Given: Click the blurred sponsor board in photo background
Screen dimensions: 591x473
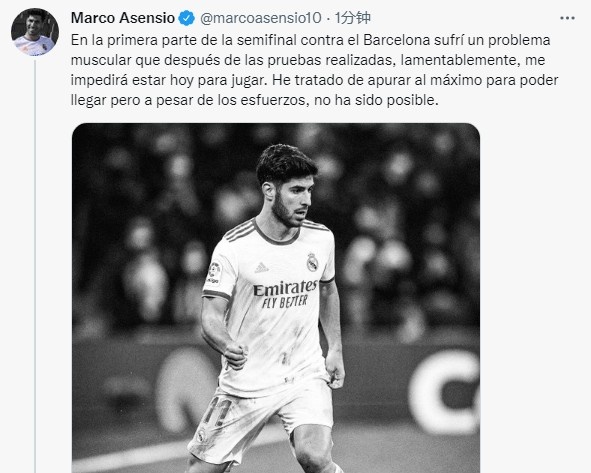Looking at the screenshot, I should click(x=444, y=392).
